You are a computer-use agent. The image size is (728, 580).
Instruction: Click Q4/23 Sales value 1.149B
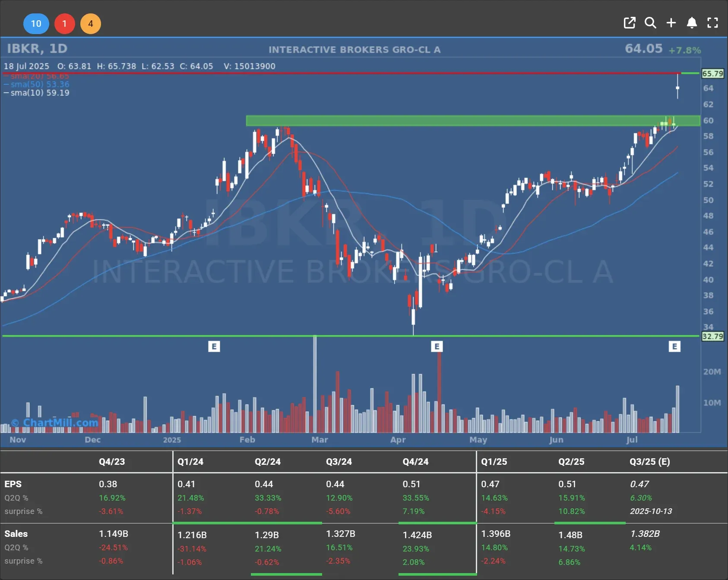(114, 534)
